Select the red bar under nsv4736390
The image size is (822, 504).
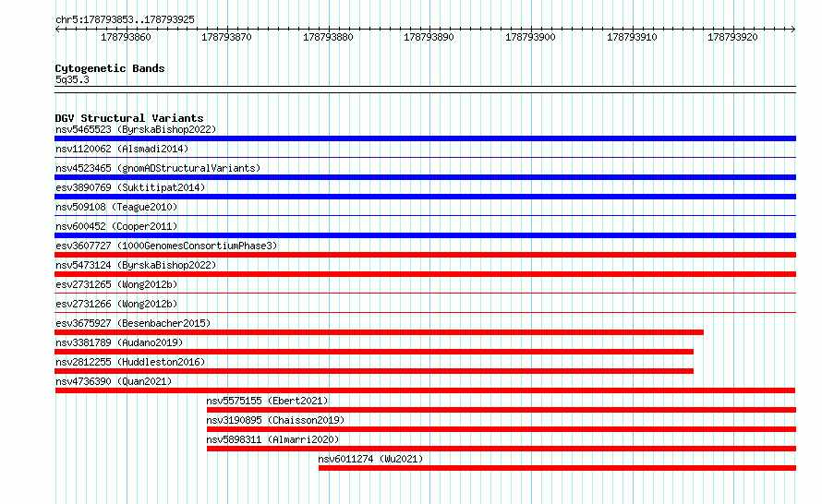[425, 390]
